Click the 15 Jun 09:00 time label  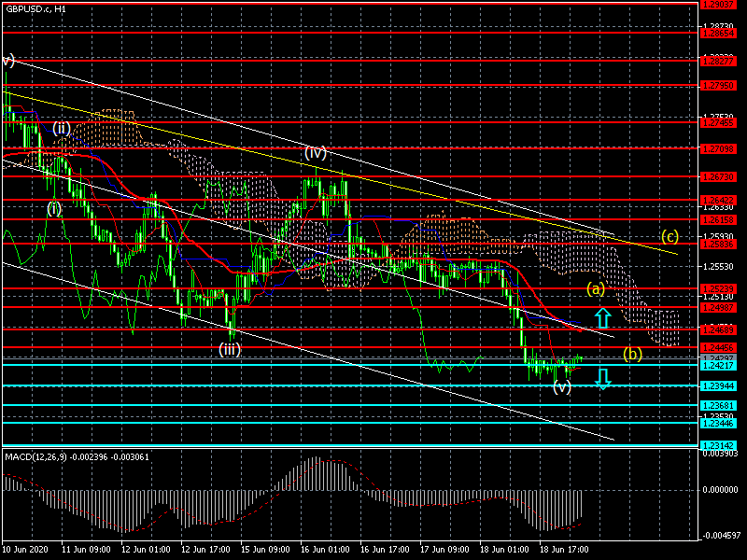265,550
